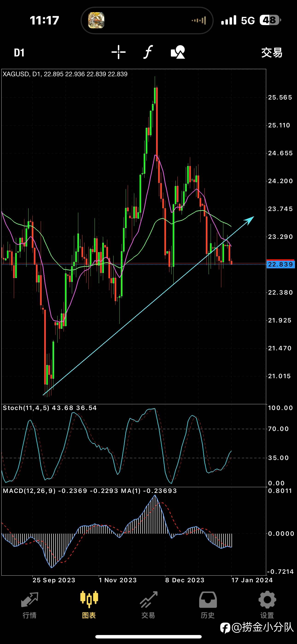Tap the battery indicator showing 48
Screen dimensions: 297x644
pos(270,20)
